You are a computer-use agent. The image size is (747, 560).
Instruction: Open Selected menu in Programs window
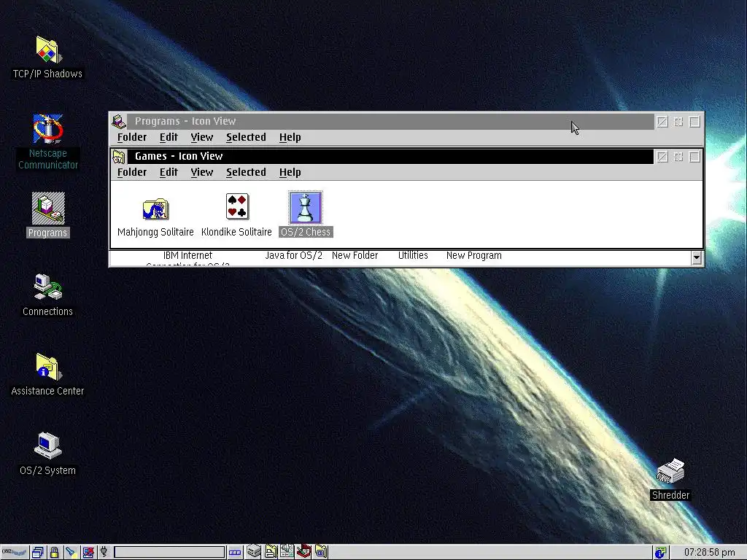coord(246,137)
